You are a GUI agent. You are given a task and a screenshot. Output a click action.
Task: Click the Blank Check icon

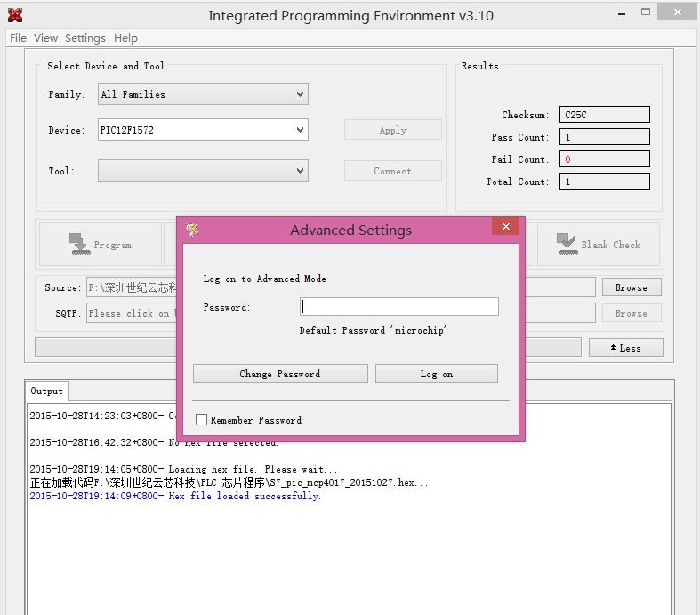(567, 244)
